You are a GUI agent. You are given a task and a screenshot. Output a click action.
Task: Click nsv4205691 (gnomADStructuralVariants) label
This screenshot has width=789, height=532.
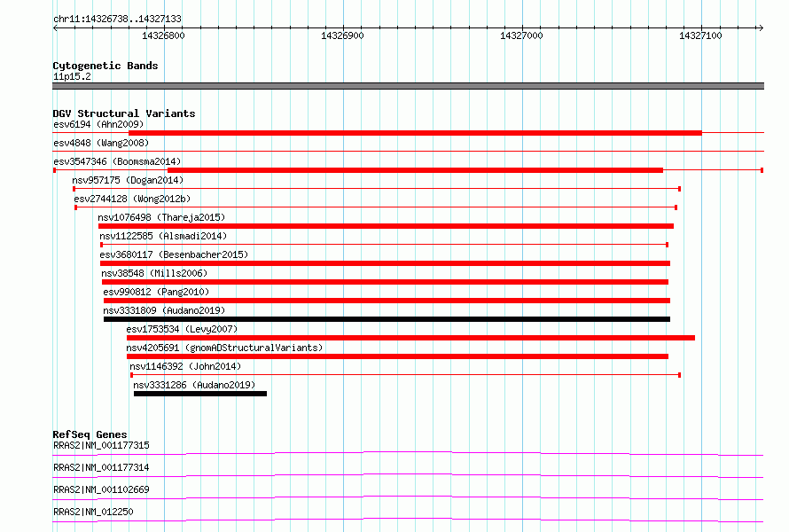(224, 348)
